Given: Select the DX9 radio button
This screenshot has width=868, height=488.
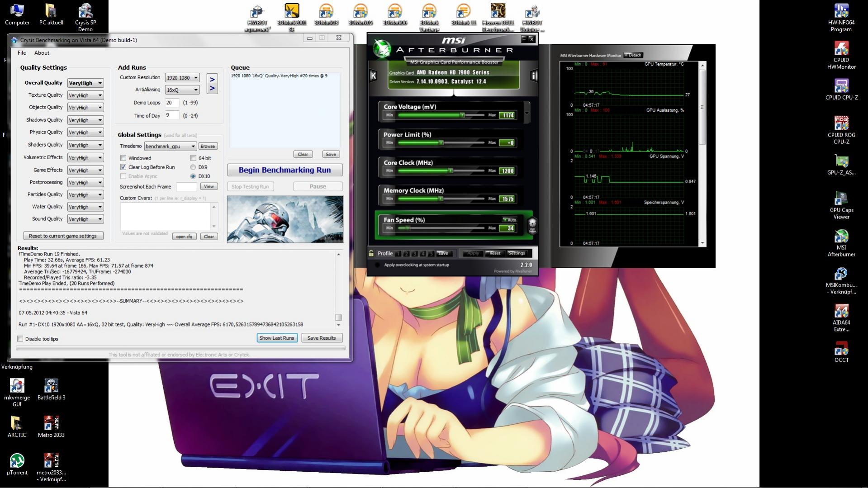Looking at the screenshot, I should coord(193,167).
